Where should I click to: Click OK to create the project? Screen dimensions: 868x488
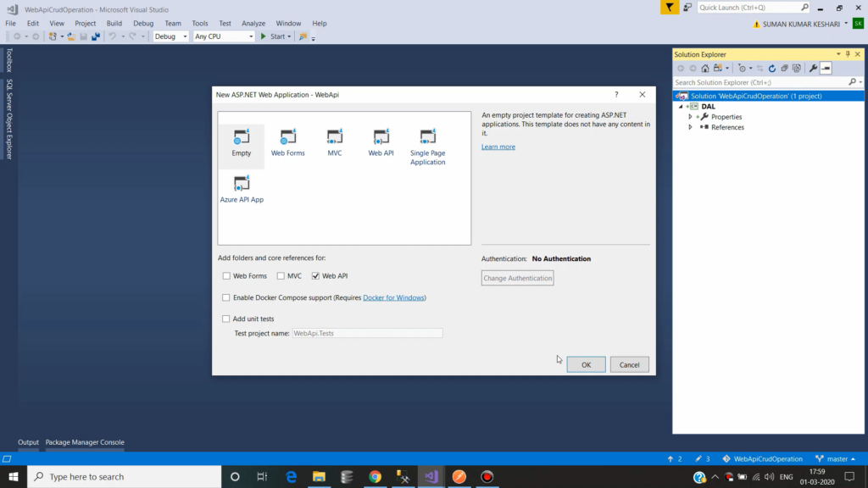587,364
